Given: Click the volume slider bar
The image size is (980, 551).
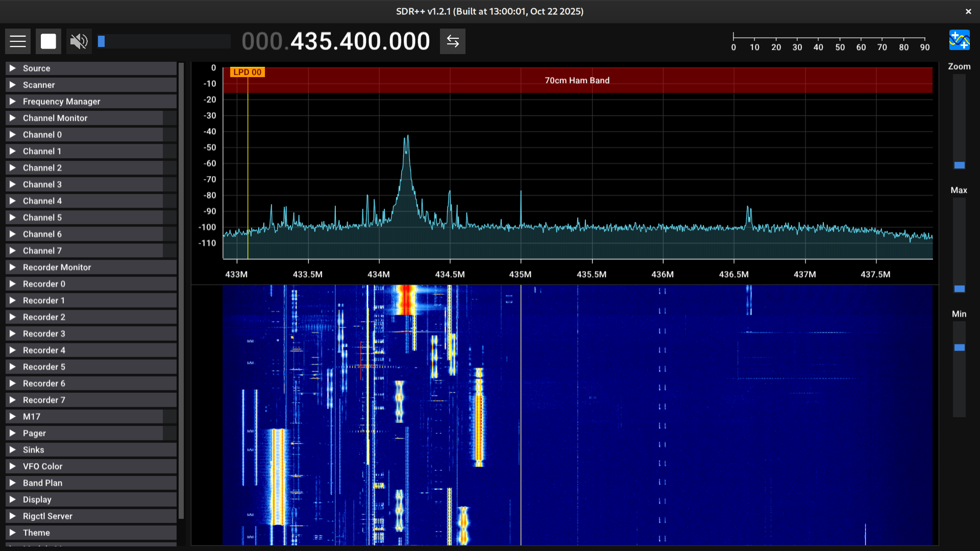Looking at the screenshot, I should (163, 41).
